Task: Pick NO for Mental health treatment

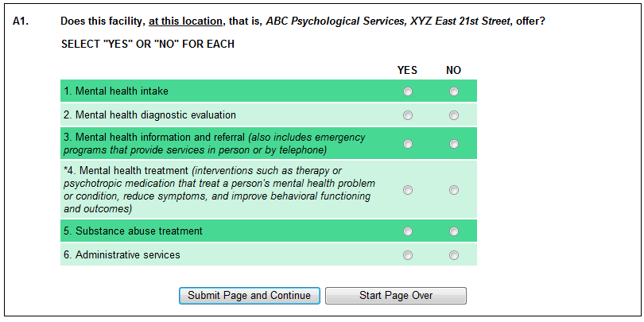Action: click(454, 190)
